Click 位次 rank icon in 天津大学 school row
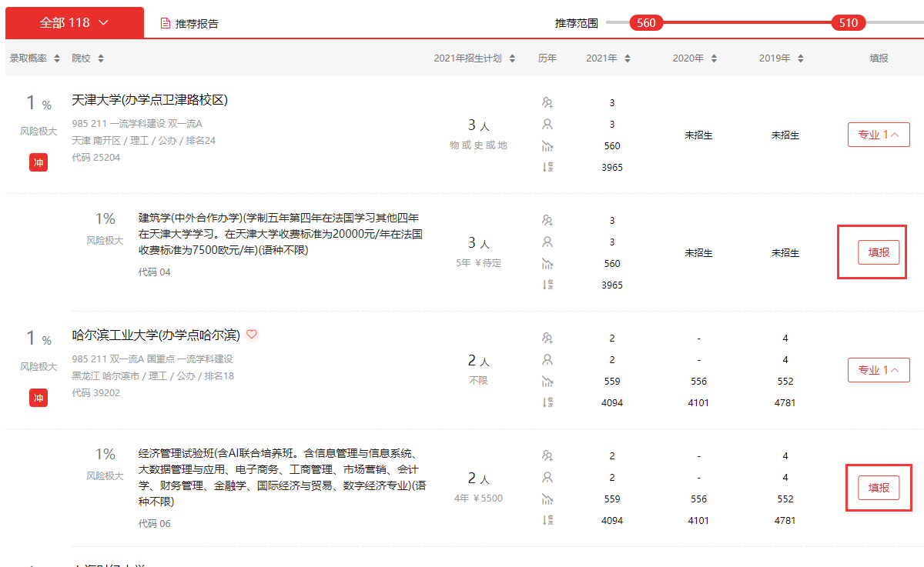 547,167
